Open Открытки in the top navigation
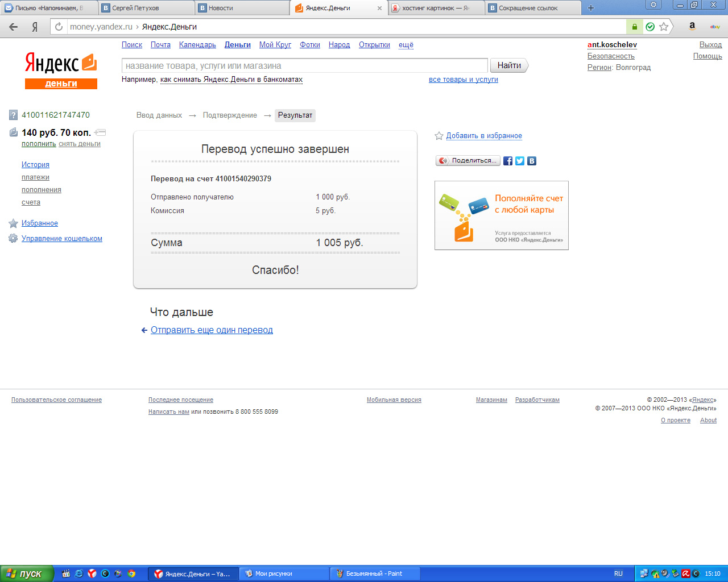728x582 pixels. [374, 45]
